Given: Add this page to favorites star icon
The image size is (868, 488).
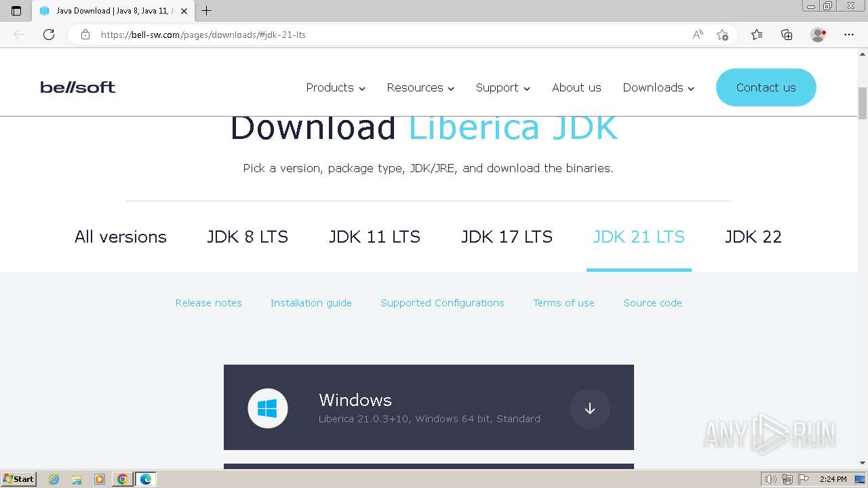Looking at the screenshot, I should point(722,35).
